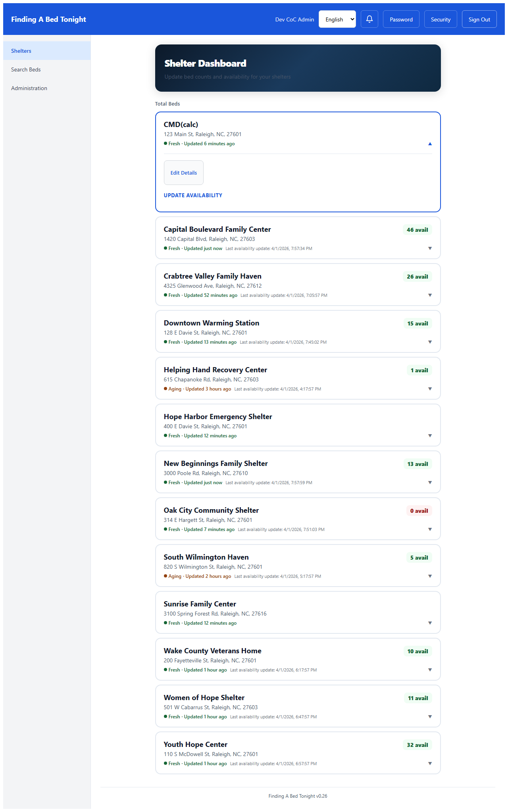Go to Administration in sidebar
Viewport: 508px width, 812px height.
point(29,88)
